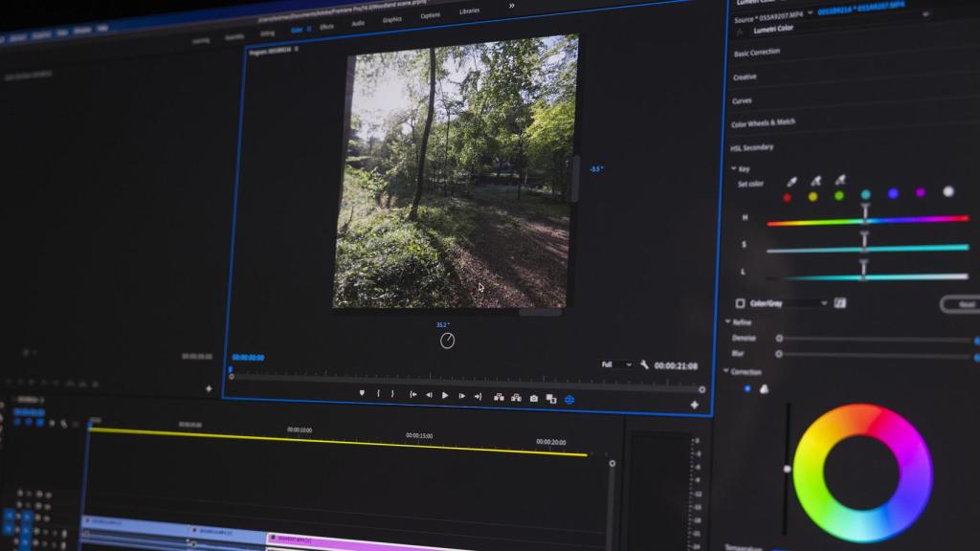The width and height of the screenshot is (980, 551).
Task: Select the eyedropper to set key color
Action: tap(791, 182)
